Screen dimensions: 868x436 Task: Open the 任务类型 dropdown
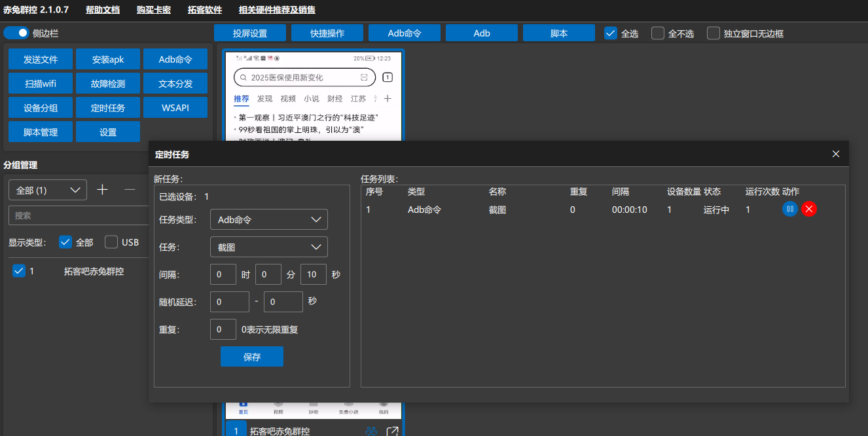(268, 219)
